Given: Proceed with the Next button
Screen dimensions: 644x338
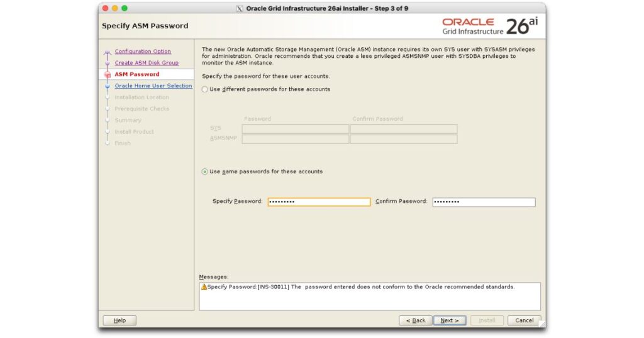Looking at the screenshot, I should click(450, 320).
